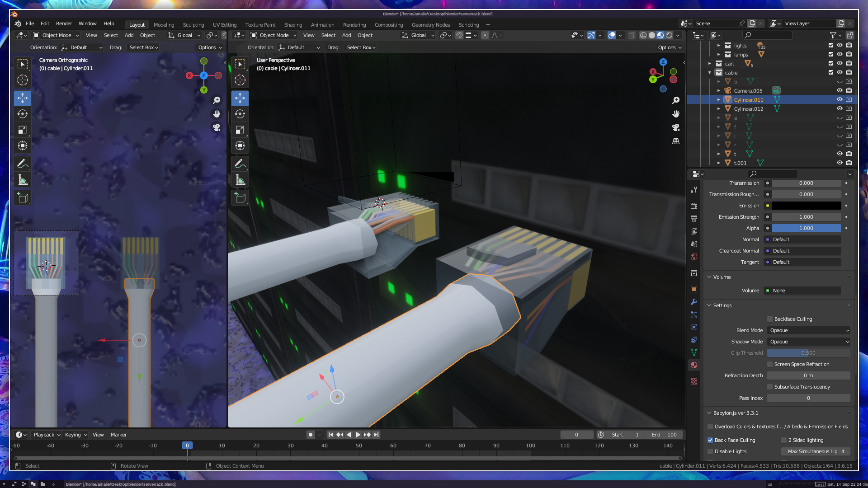Switch to perspective/orthographic grid icon
The height and width of the screenshot is (488, 868).
tap(676, 141)
